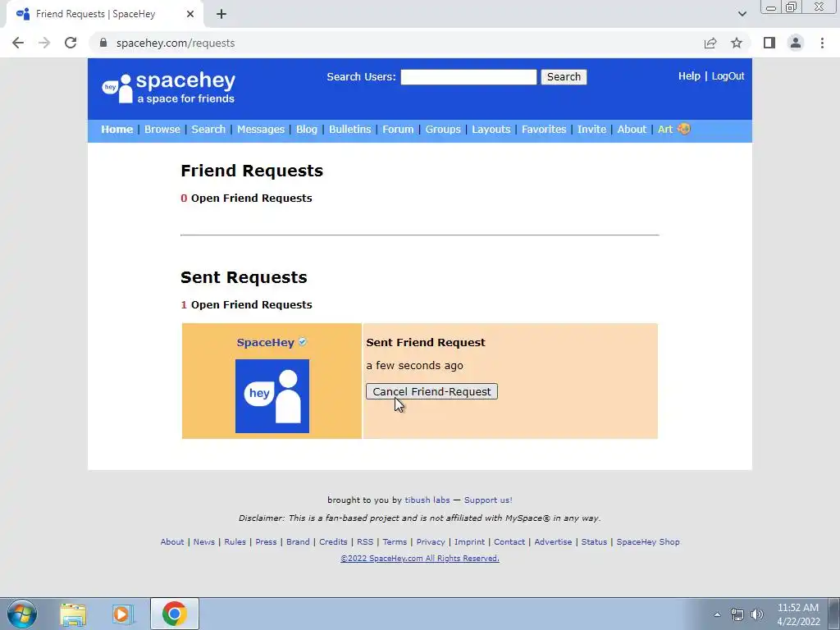Open Windows Explorer from taskbar
840x630 pixels.
(x=73, y=614)
